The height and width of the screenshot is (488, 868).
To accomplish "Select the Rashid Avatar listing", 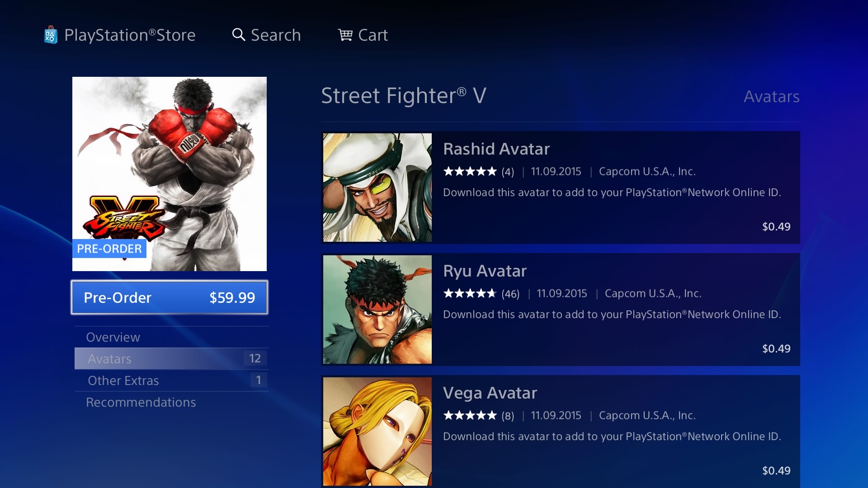I will [x=561, y=188].
